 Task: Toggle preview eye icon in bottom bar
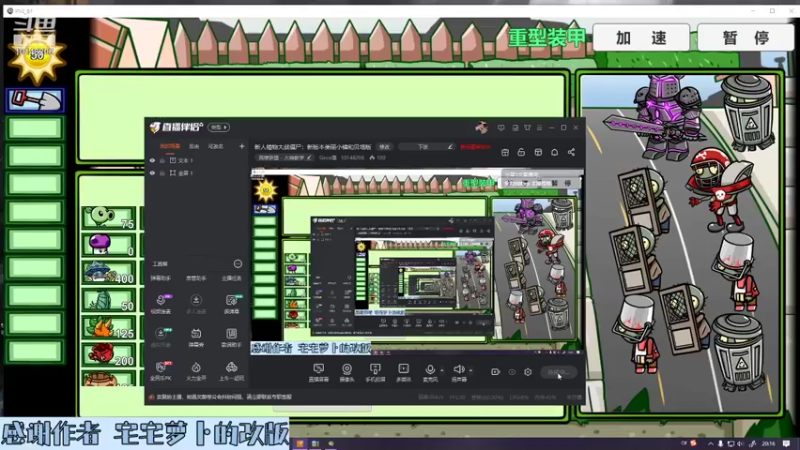click(512, 372)
